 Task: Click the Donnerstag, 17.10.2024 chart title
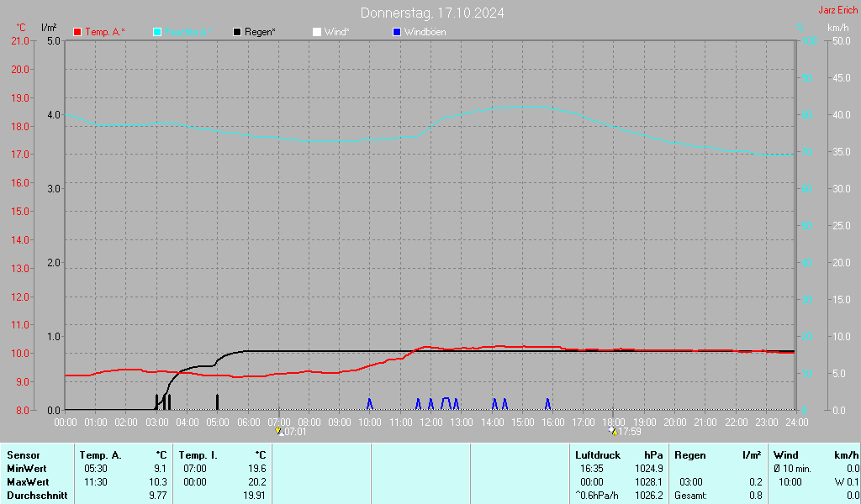pos(433,13)
